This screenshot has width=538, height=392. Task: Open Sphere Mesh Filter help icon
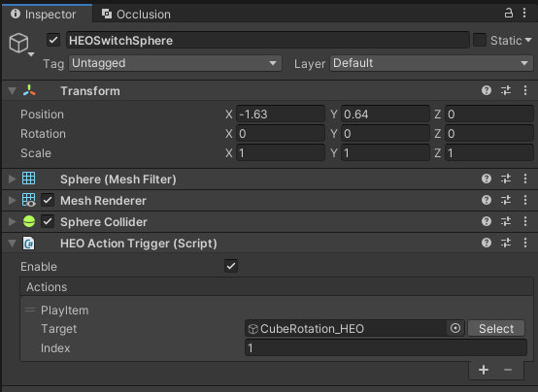pyautogui.click(x=487, y=179)
